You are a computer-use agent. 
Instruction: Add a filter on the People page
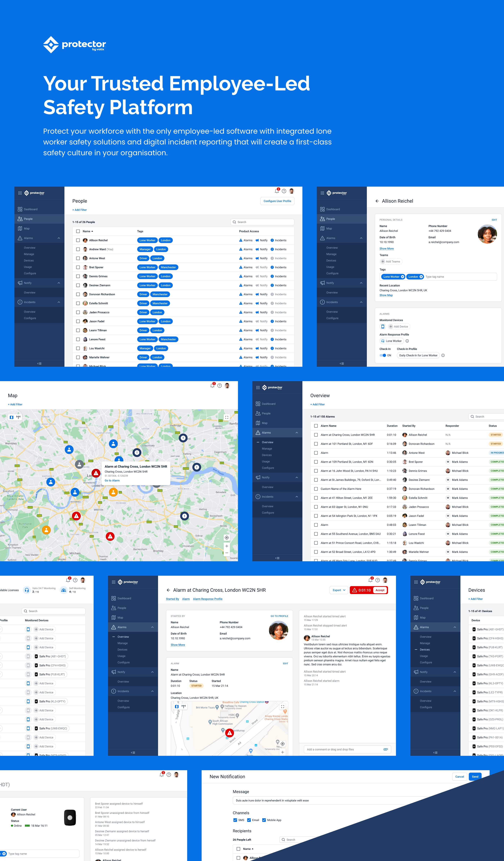[80, 210]
